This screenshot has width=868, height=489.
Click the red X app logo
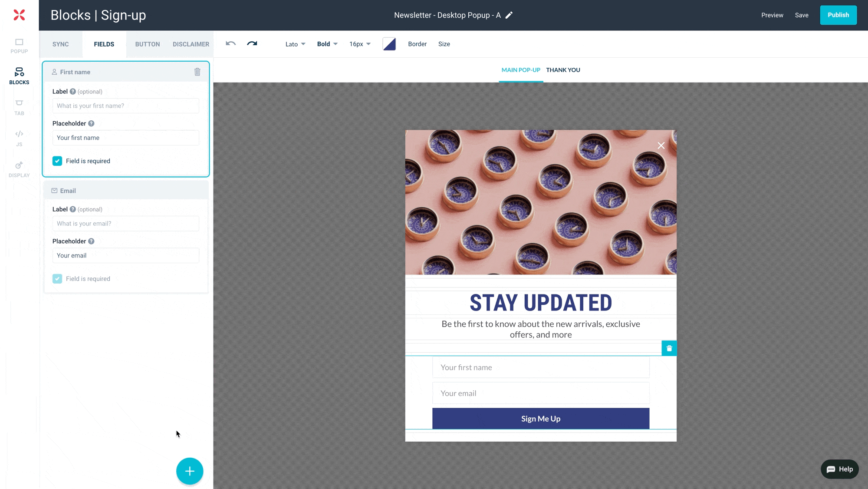(19, 15)
